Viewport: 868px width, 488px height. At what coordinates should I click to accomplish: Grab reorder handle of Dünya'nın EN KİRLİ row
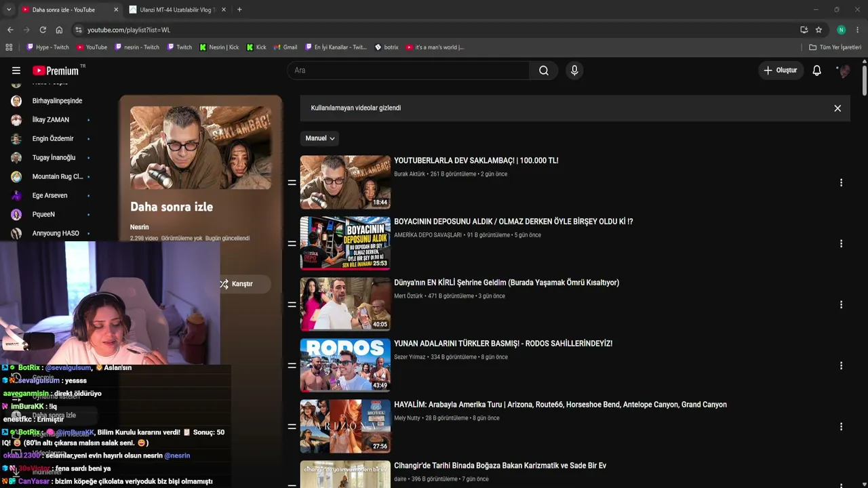(x=292, y=305)
